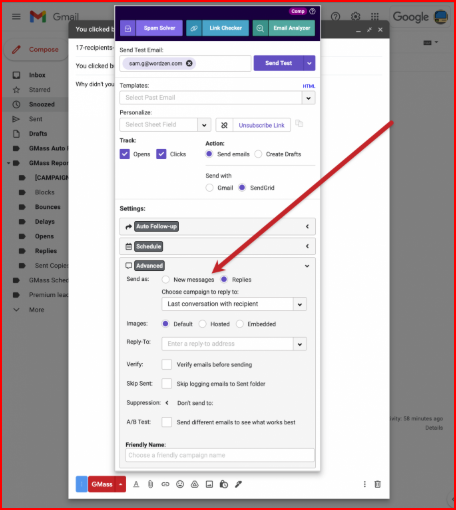Click the Friendly Name campaign field

coord(220,455)
